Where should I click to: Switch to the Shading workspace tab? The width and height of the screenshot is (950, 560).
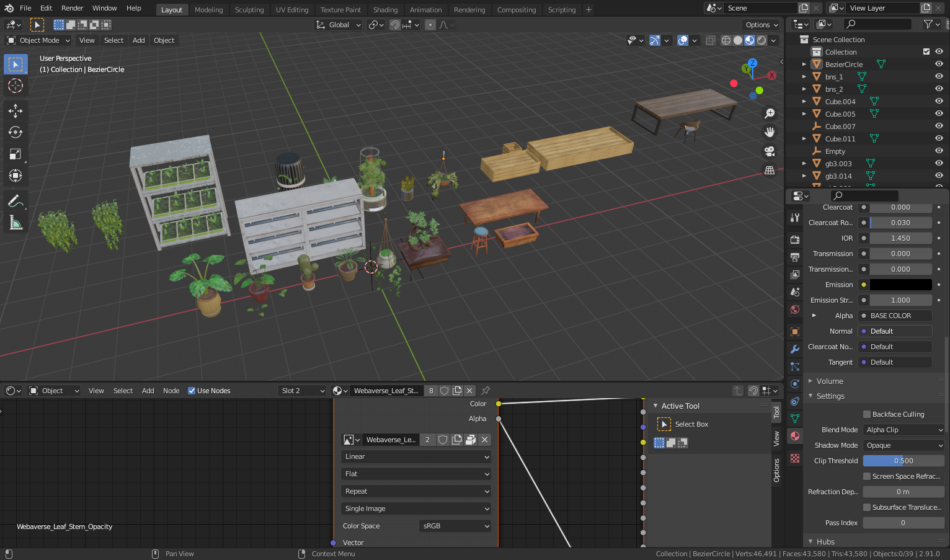tap(386, 9)
